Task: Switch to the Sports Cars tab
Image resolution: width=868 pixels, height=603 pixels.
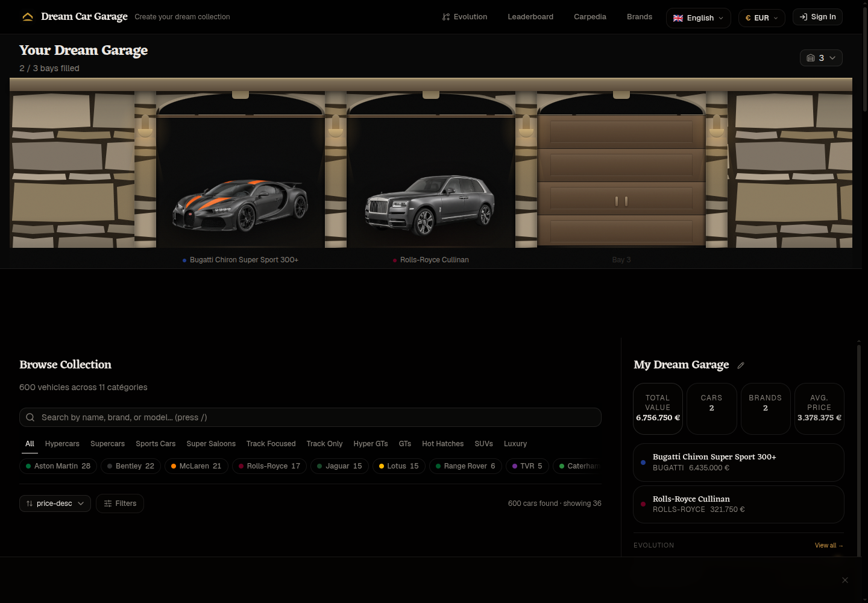Action: coord(156,444)
